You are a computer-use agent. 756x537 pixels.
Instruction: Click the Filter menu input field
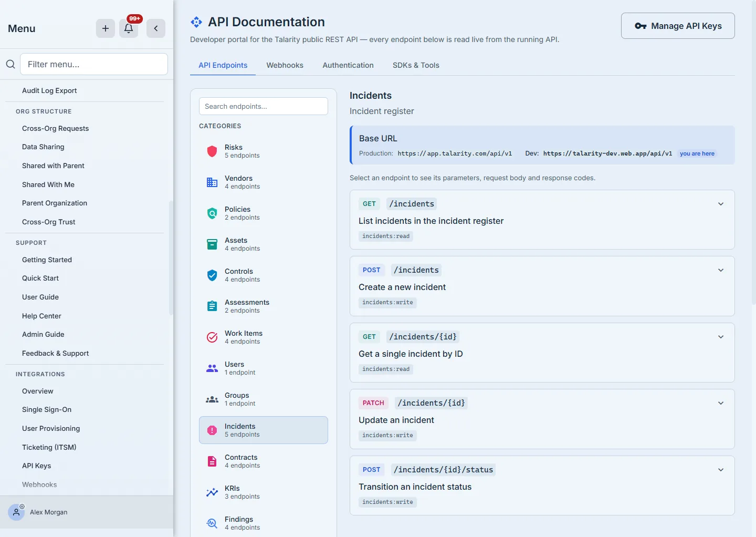(94, 64)
